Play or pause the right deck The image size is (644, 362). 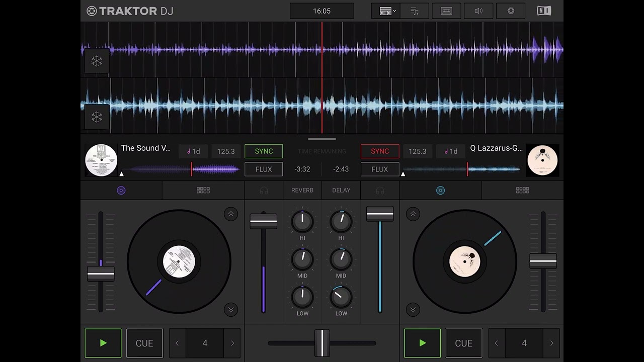pos(423,343)
